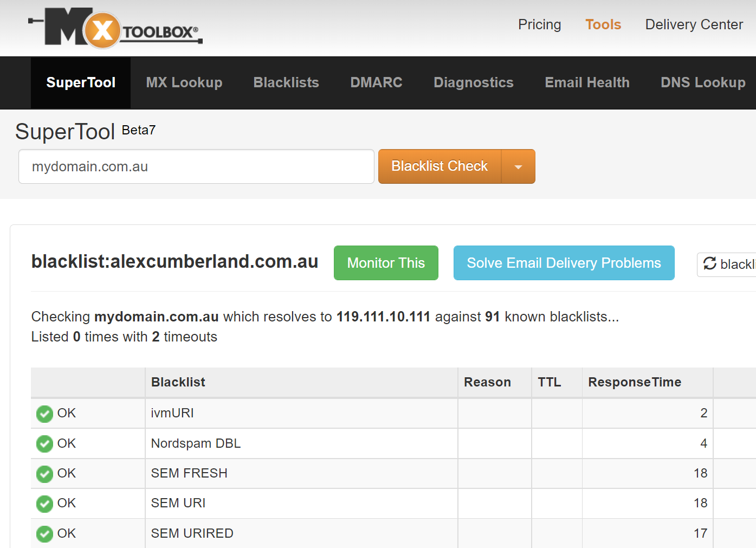Image resolution: width=756 pixels, height=548 pixels.
Task: Expand the Blacklist Check dropdown arrow
Action: [518, 166]
